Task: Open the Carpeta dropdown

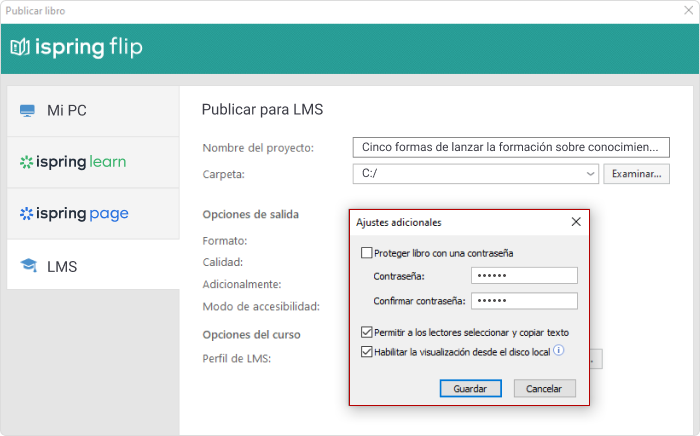Action: 590,174
